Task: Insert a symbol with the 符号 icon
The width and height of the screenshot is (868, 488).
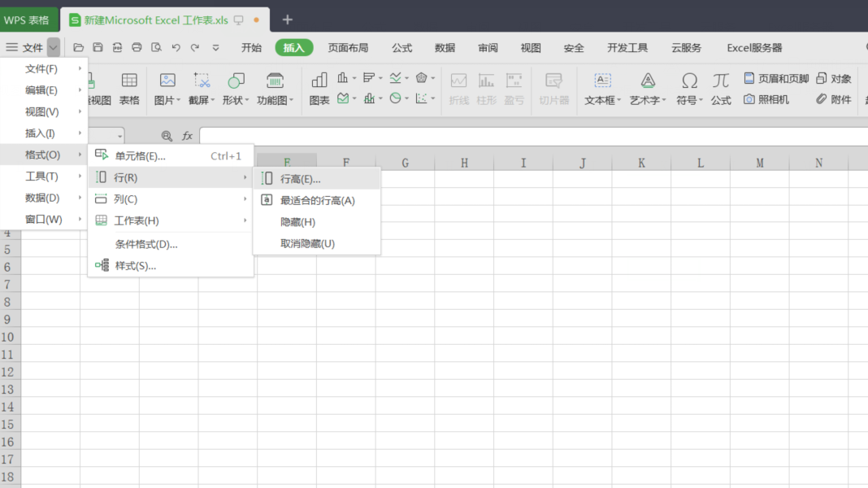Action: [x=689, y=89]
